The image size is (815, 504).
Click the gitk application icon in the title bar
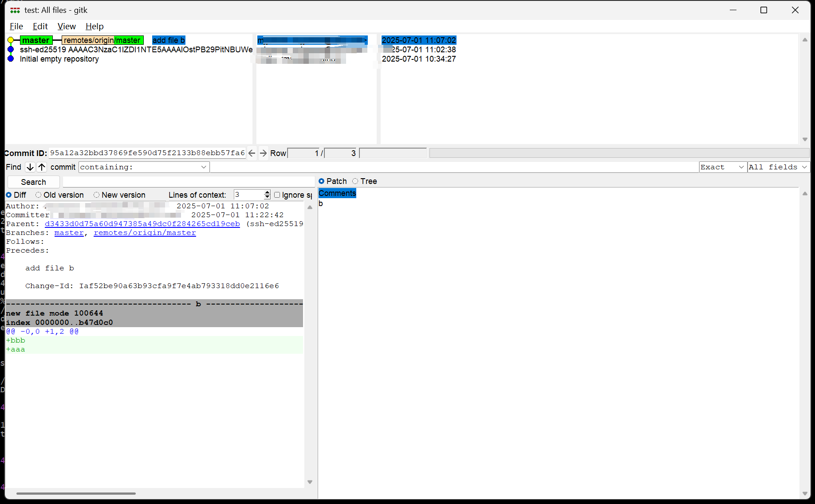[15, 10]
